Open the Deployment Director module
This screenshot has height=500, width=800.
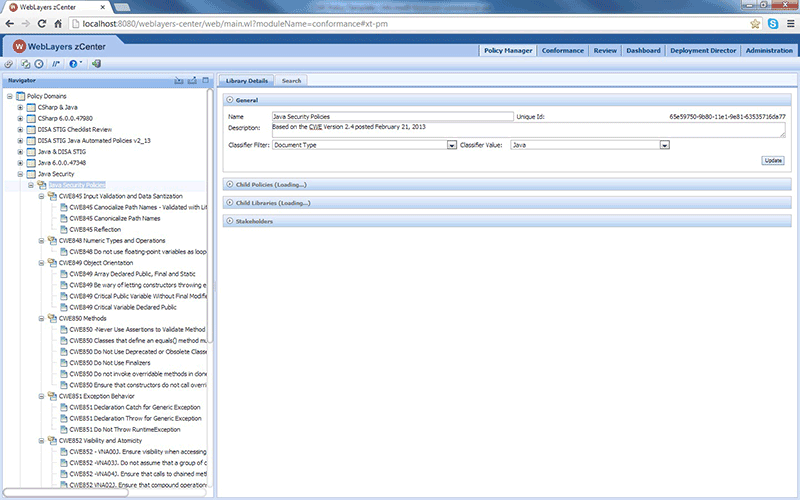(x=703, y=51)
